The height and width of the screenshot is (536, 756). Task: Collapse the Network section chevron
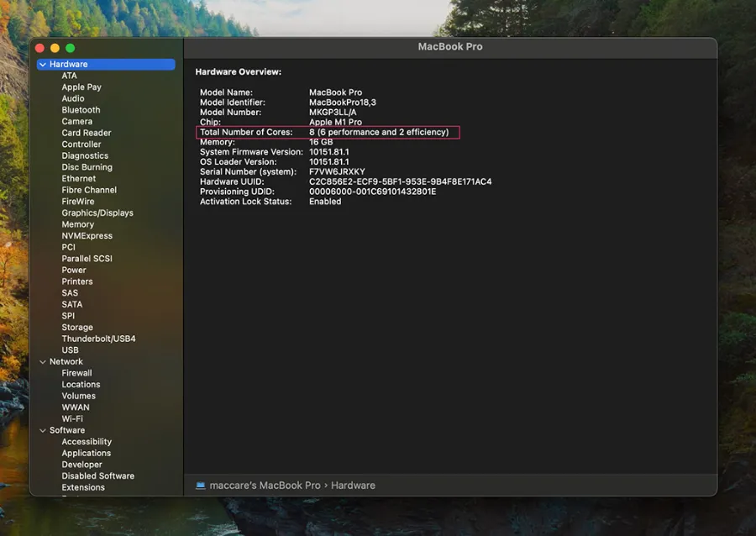click(x=43, y=361)
